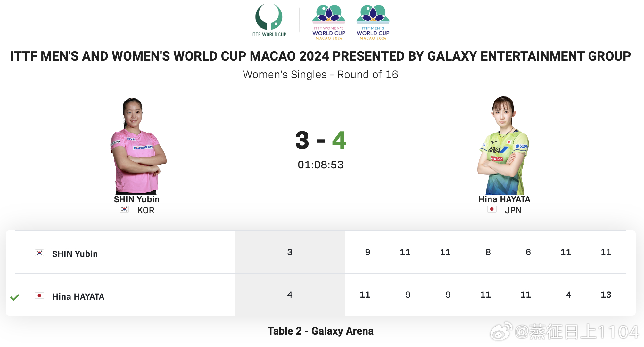Select SHIN Yubin's name in the score table
Screen dimensions: 644x347
[75, 254]
